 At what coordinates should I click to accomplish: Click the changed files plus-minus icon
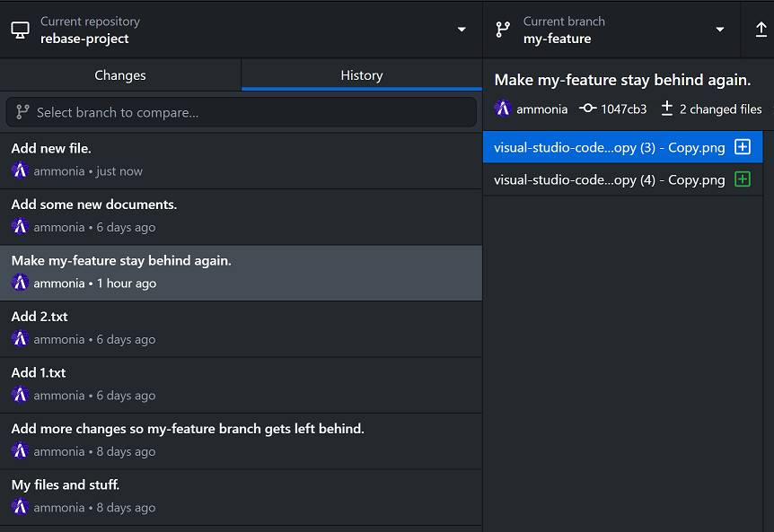tap(667, 108)
